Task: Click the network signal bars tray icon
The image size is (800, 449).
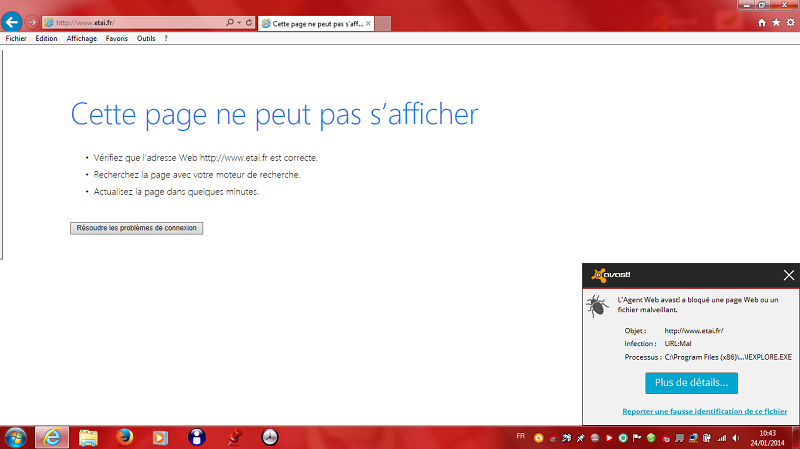Action: [x=721, y=438]
